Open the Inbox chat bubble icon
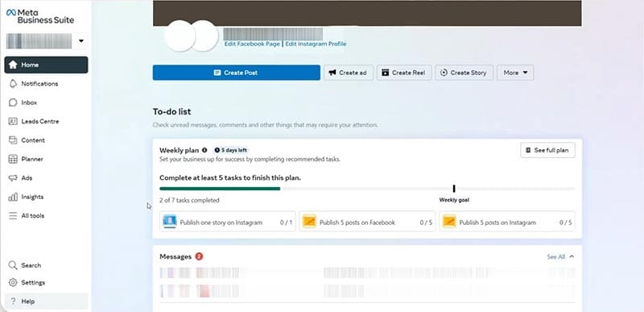644x312 pixels. pyautogui.click(x=13, y=102)
